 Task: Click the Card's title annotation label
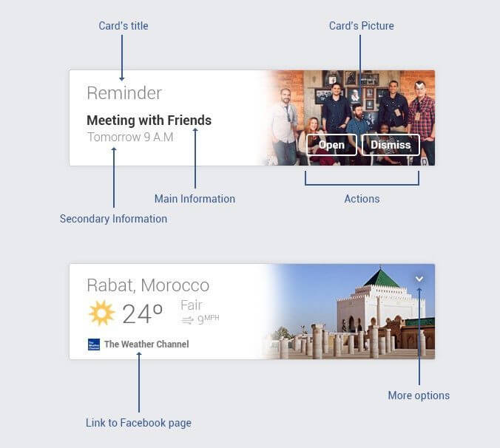tap(124, 26)
